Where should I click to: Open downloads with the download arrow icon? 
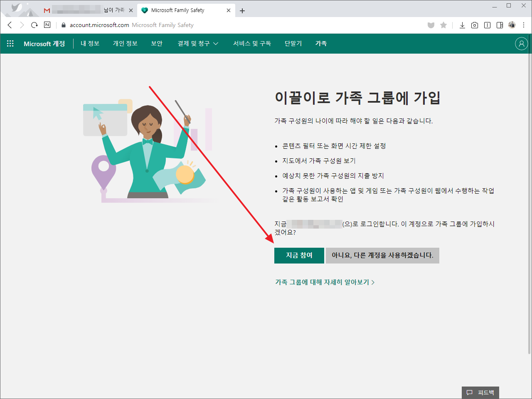pyautogui.click(x=462, y=25)
